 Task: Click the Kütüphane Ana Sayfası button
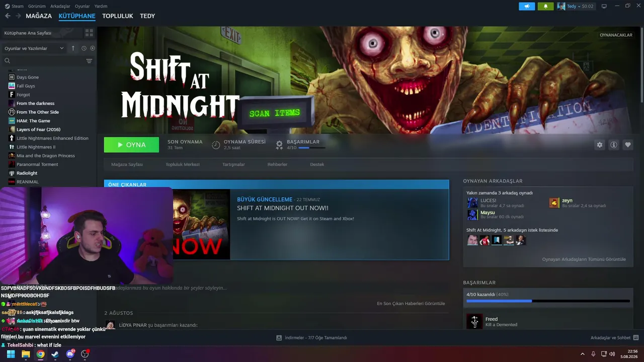(42, 33)
